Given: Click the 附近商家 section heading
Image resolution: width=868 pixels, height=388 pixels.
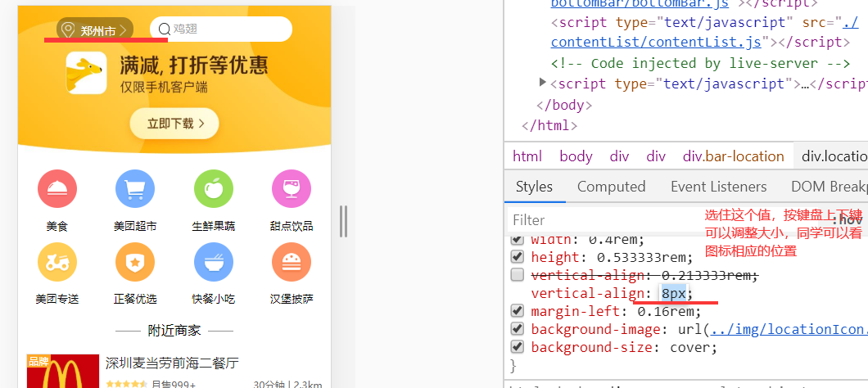Looking at the screenshot, I should click(x=174, y=331).
